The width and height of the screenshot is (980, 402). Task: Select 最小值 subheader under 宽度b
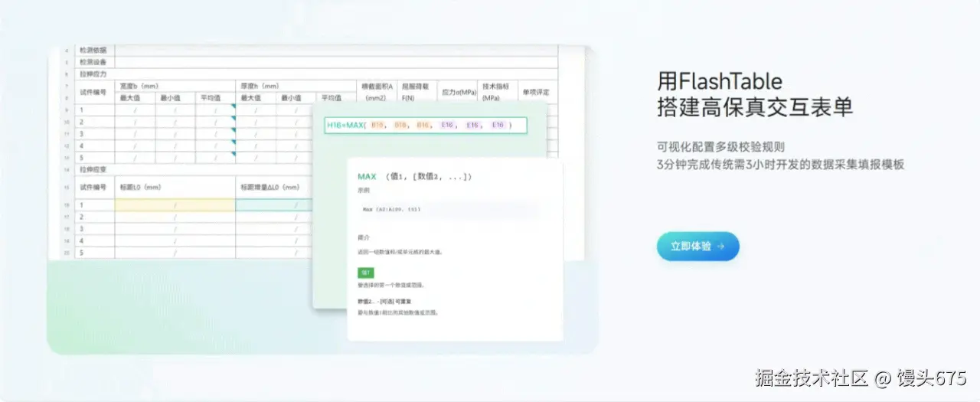tap(171, 98)
